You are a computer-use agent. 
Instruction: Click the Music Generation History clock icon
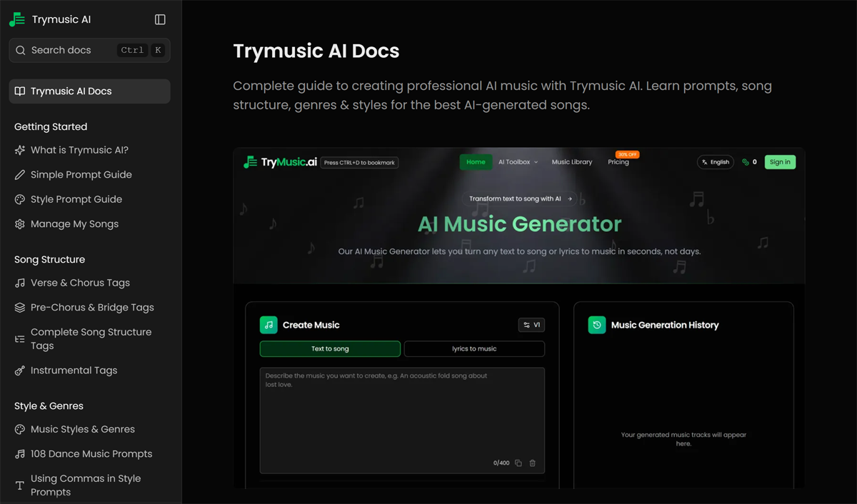point(597,325)
